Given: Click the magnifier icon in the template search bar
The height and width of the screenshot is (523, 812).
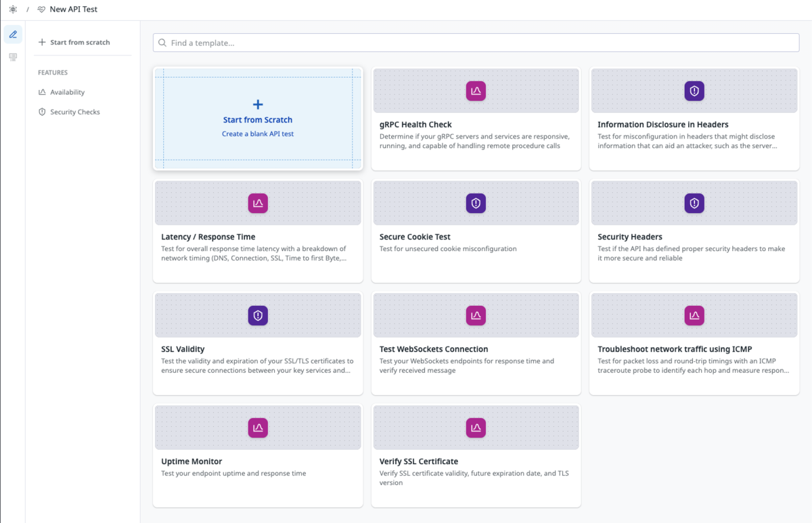Looking at the screenshot, I should (x=162, y=42).
